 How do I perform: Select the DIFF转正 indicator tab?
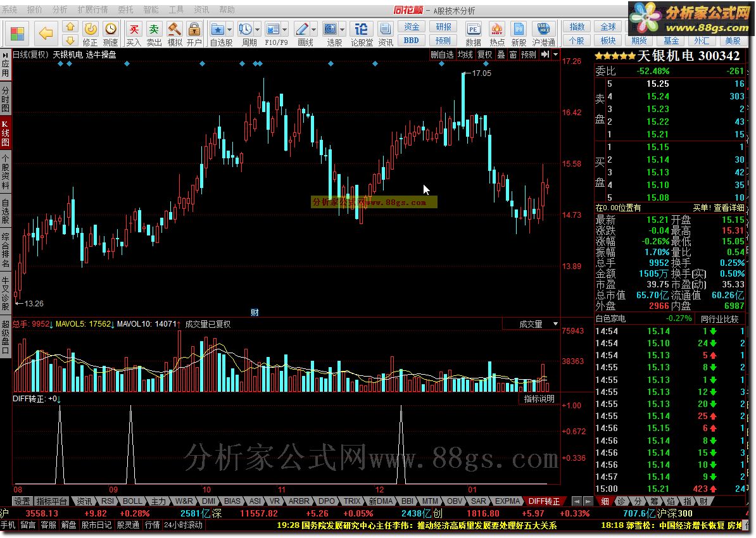(x=545, y=501)
